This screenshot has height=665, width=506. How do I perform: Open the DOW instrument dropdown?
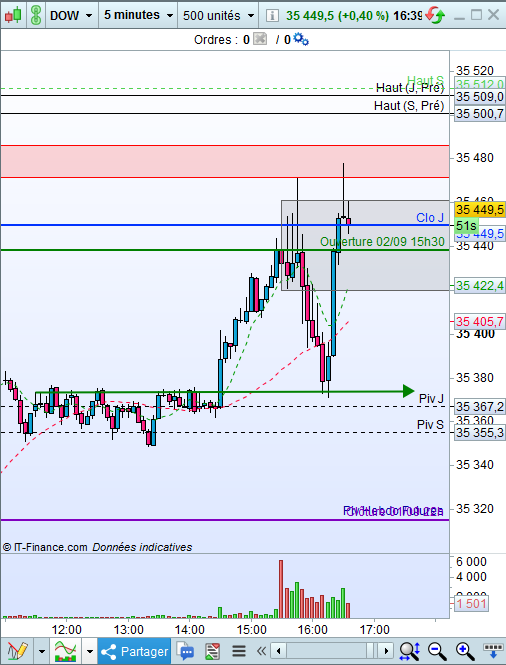click(71, 16)
